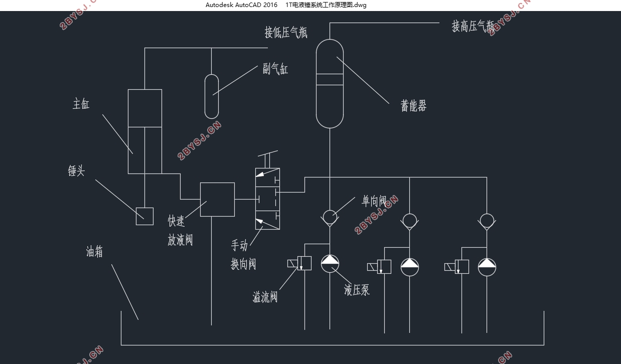This screenshot has width=621, height=364.
Task: Click the 溢流阀 text label
Action: (265, 297)
